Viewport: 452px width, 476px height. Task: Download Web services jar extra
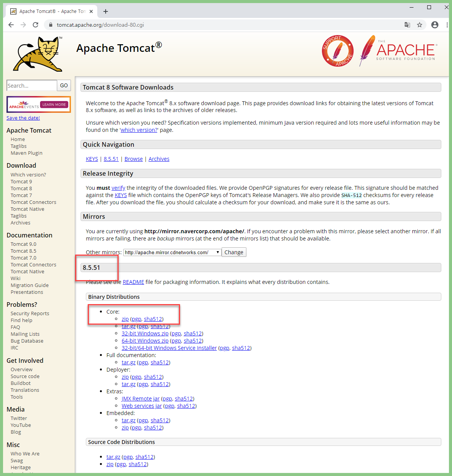pos(142,406)
